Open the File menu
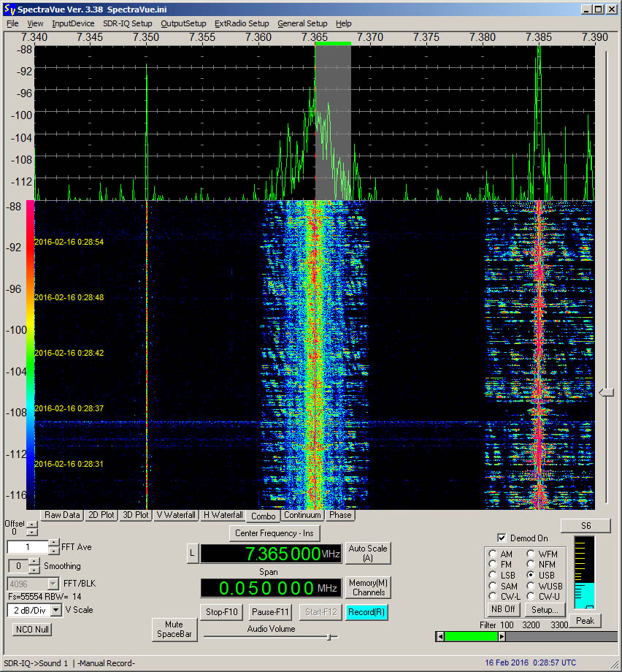 (x=12, y=23)
